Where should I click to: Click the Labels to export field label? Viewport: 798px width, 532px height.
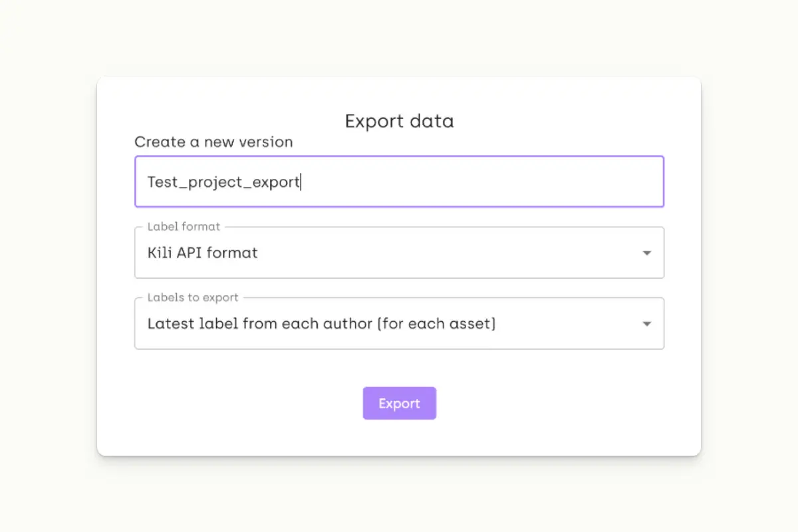(190, 297)
